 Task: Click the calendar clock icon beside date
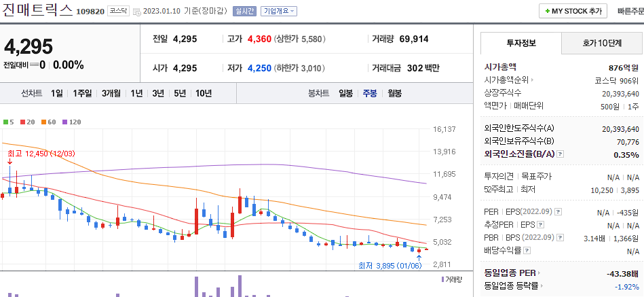coord(137,12)
